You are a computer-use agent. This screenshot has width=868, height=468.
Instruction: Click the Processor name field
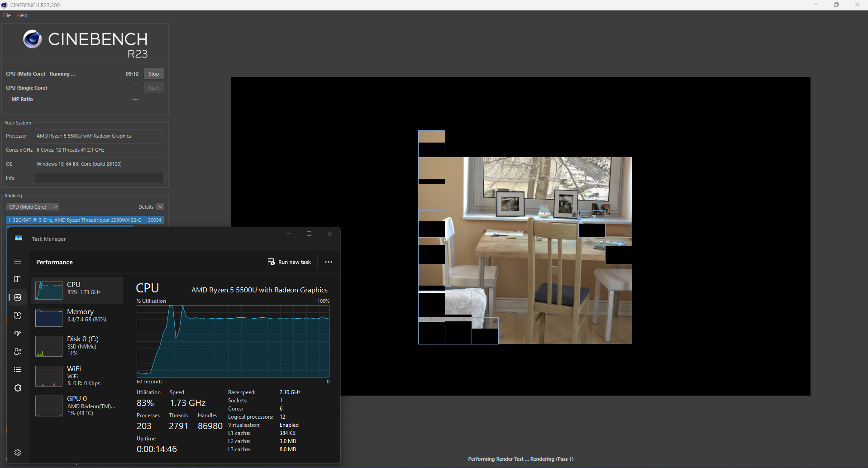pyautogui.click(x=100, y=136)
